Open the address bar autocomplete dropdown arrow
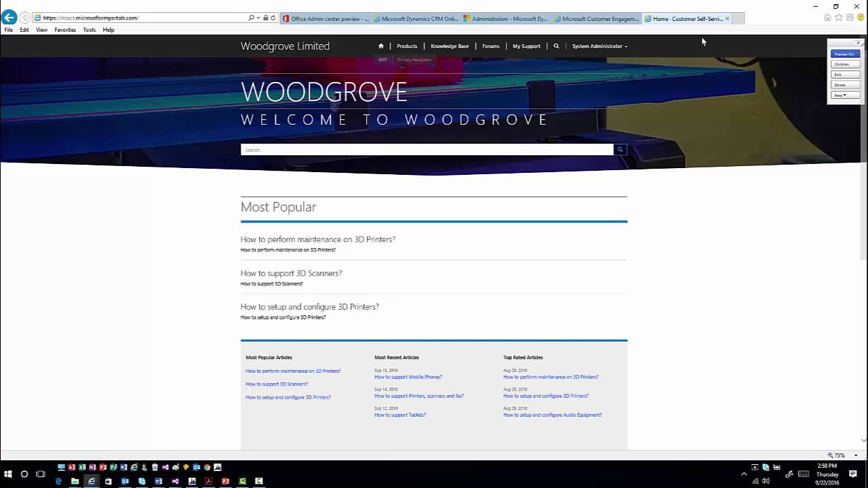This screenshot has height=488, width=868. [258, 18]
